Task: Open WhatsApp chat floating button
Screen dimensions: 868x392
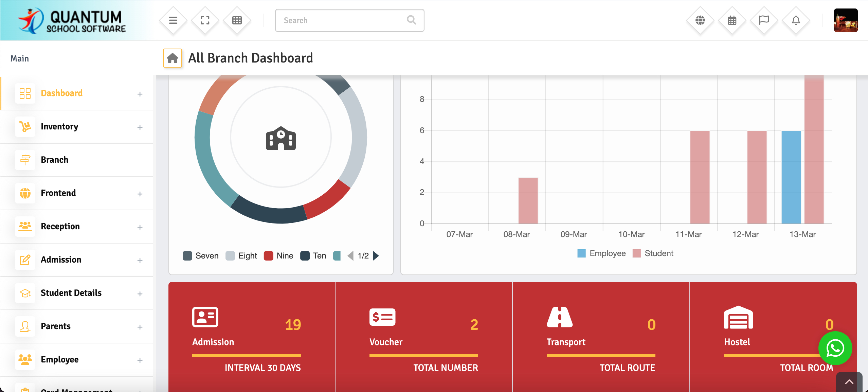Action: pyautogui.click(x=835, y=348)
